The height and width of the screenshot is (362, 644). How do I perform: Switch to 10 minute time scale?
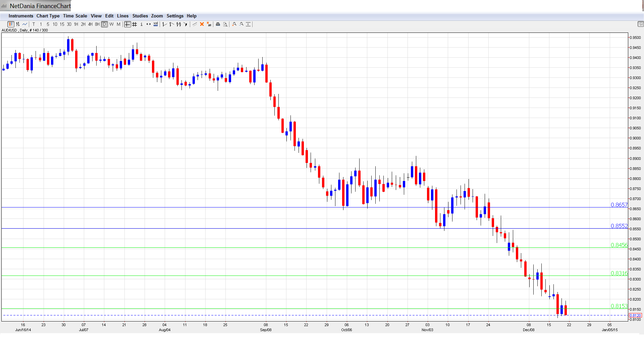(x=55, y=24)
